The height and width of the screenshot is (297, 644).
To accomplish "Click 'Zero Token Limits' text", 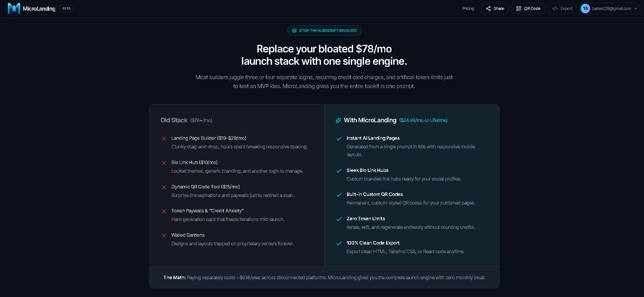I will (366, 219).
